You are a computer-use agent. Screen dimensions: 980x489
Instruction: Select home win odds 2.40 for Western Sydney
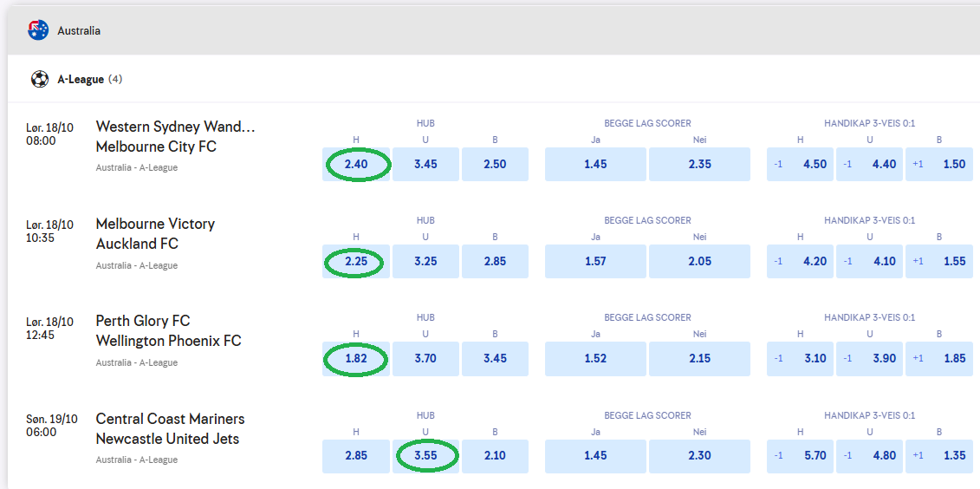pos(356,164)
